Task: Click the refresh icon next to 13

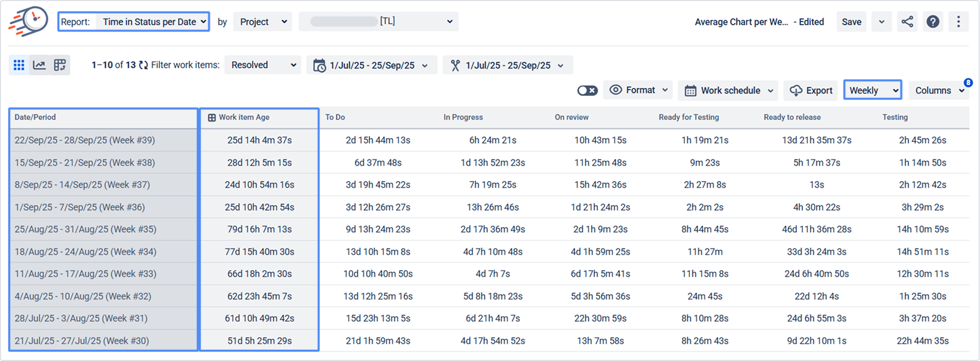Action: (x=143, y=65)
